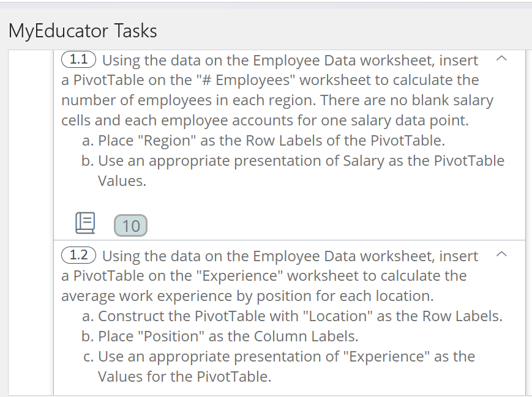This screenshot has height=397, width=532.
Task: Select the 1.1 task number badge
Action: pos(79,59)
